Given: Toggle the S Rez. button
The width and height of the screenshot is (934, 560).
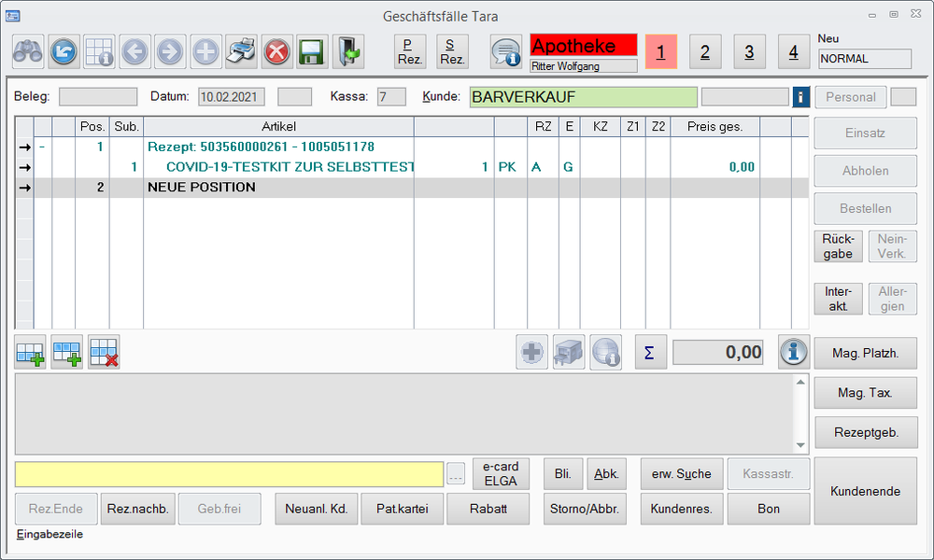Looking at the screenshot, I should (452, 51).
